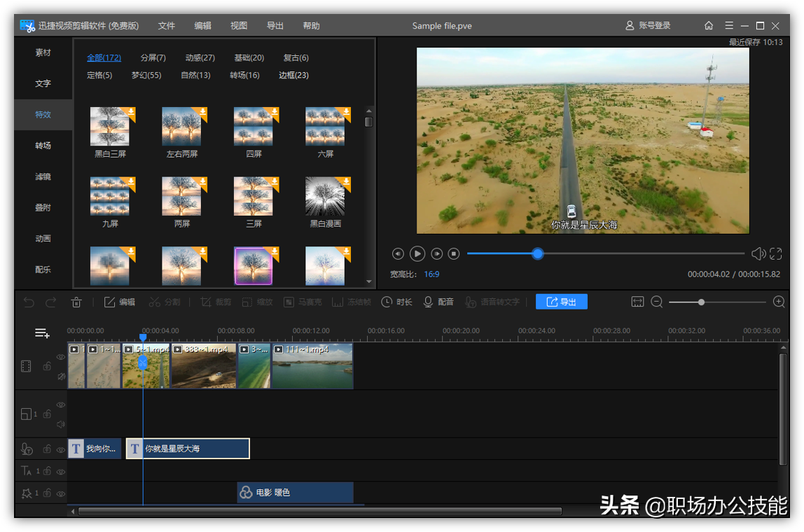Screen dimensions: 804x532
Task: Open the 16:9 aspect ratio selector
Action: coord(431,274)
